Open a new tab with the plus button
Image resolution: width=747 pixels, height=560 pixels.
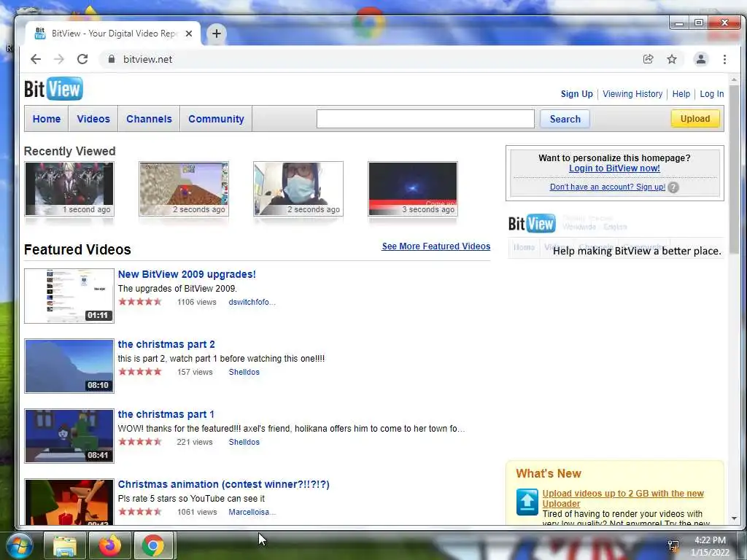coord(216,34)
